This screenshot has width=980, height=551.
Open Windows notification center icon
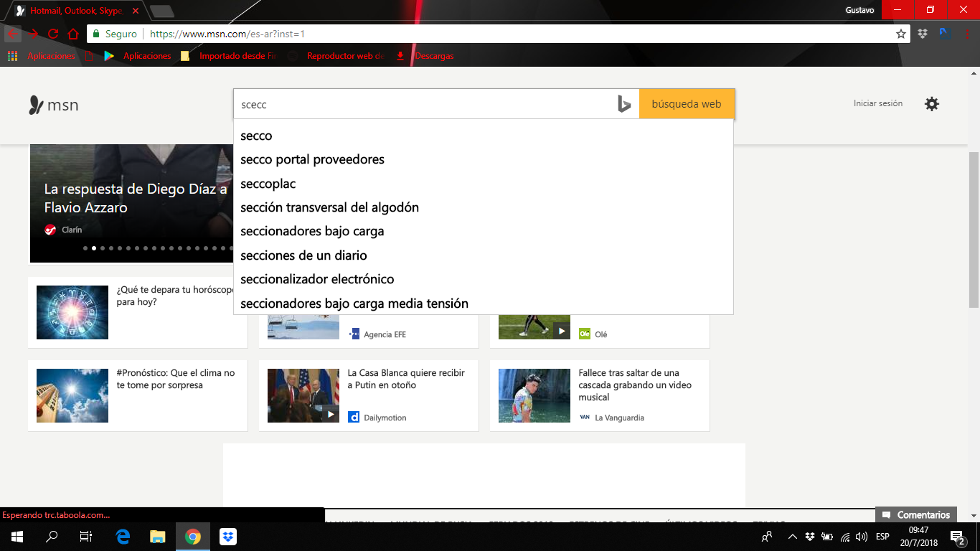[957, 537]
